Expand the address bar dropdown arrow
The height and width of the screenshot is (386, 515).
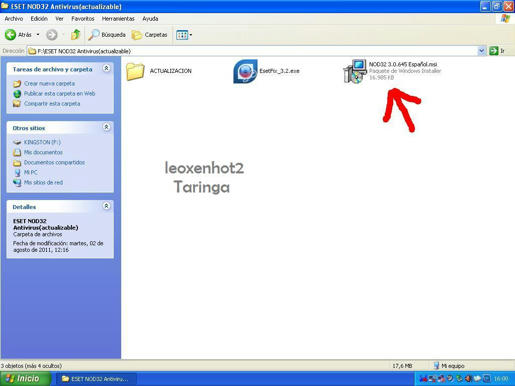tap(481, 51)
